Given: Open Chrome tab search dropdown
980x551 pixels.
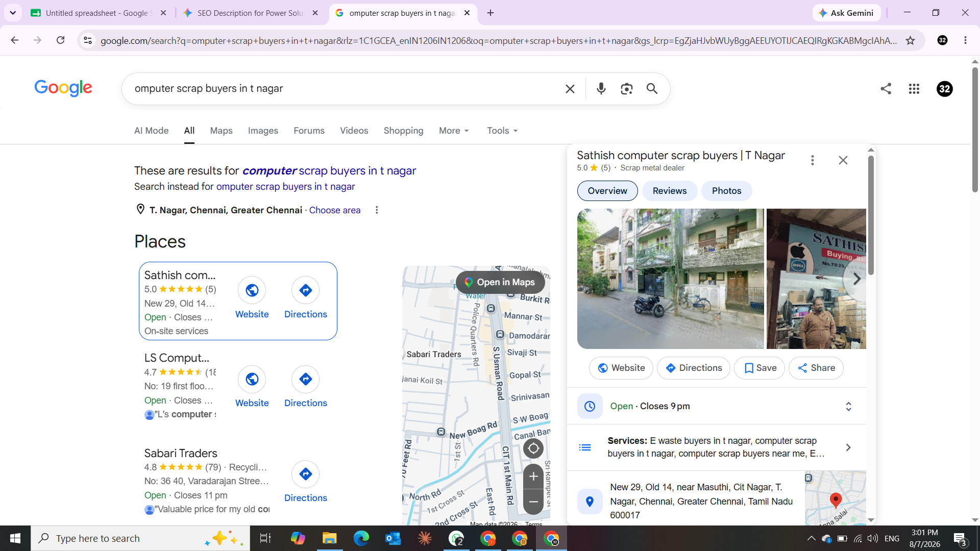Looking at the screenshot, I should tap(13, 13).
